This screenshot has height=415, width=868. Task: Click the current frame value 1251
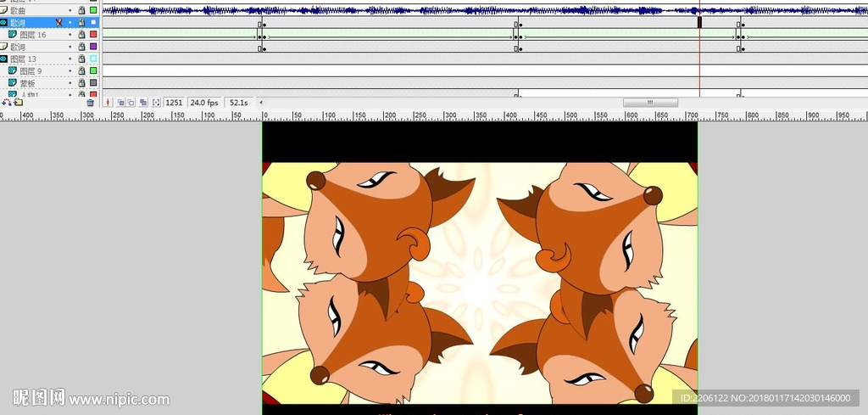(x=174, y=103)
